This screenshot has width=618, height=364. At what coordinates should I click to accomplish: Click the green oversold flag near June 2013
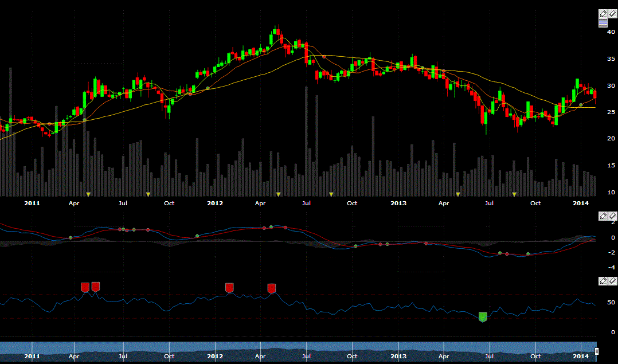(483, 317)
